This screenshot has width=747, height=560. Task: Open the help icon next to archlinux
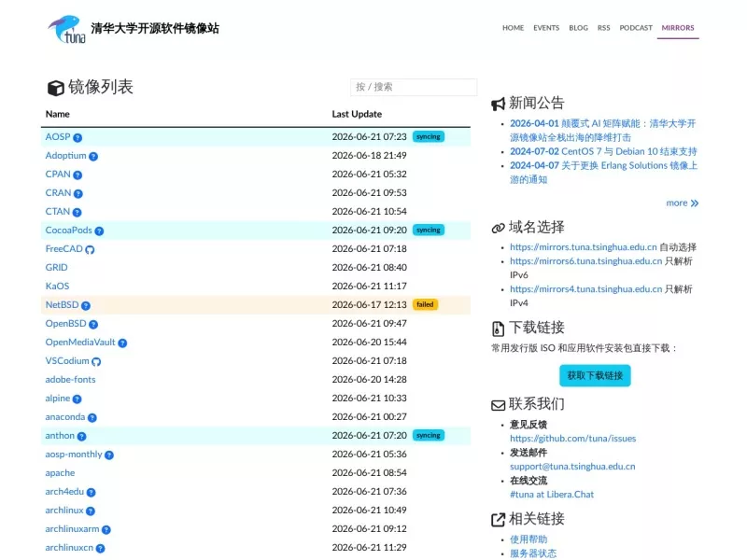point(91,511)
